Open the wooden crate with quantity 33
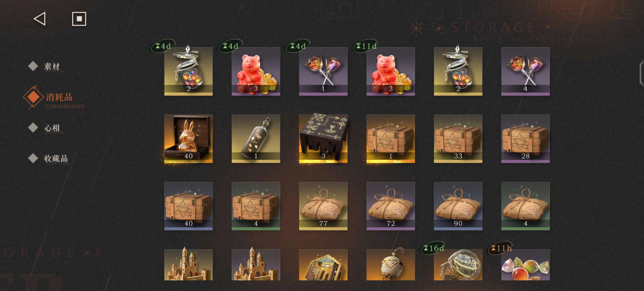This screenshot has height=291, width=644. [x=458, y=139]
